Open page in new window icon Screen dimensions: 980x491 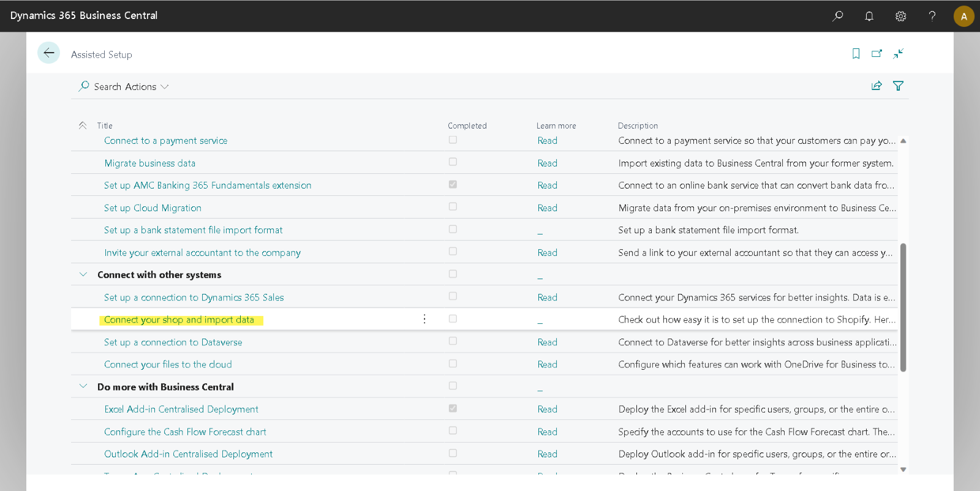coord(876,54)
